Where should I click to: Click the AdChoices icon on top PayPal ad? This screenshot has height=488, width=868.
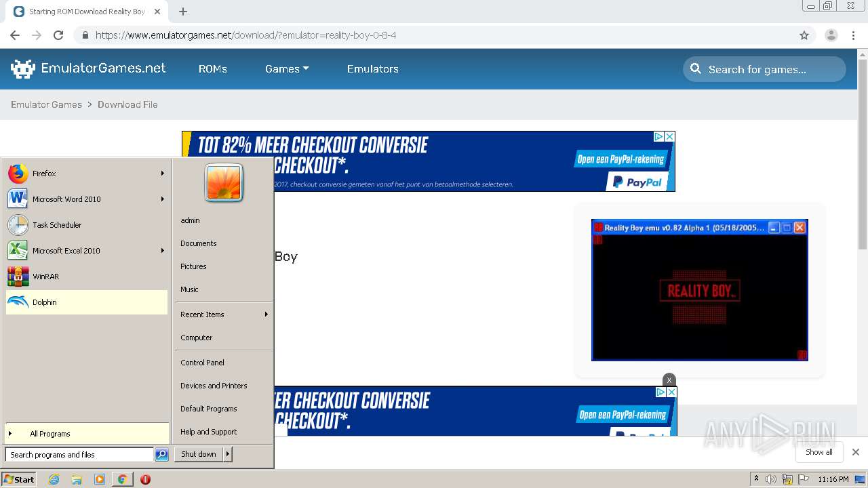tap(658, 136)
